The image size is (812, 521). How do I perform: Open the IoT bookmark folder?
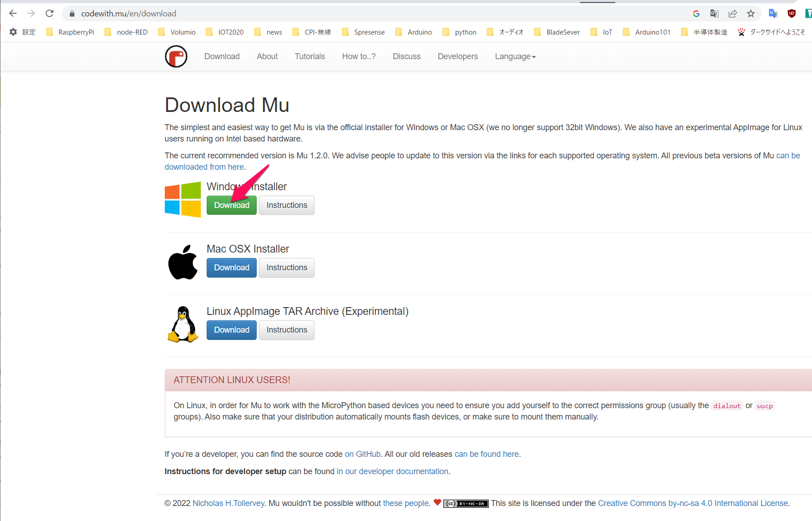click(601, 32)
